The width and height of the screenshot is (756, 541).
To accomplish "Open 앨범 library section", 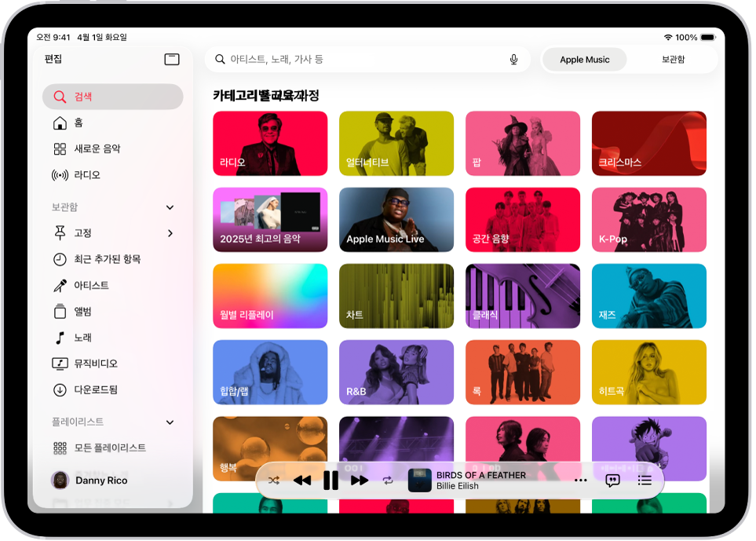I will (113, 311).
